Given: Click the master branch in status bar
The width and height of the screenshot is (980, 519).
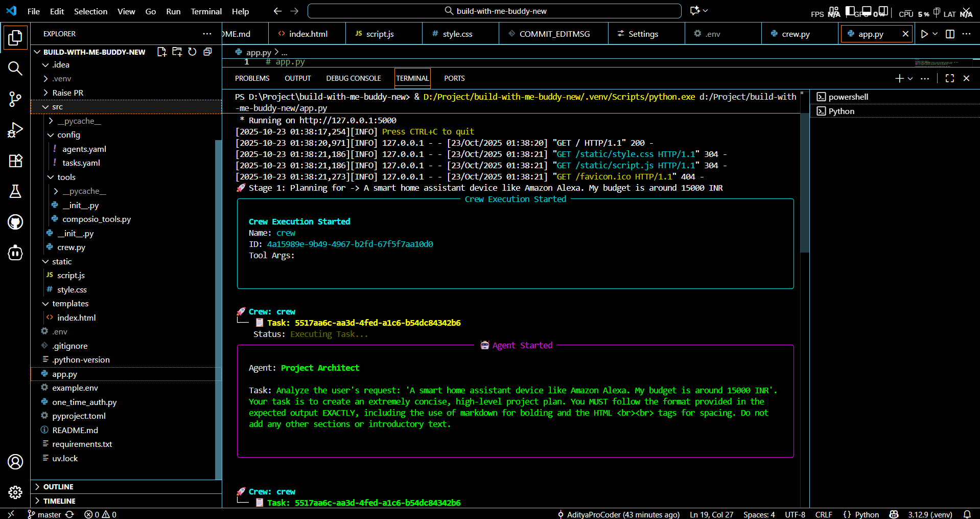Looking at the screenshot, I should tap(49, 514).
